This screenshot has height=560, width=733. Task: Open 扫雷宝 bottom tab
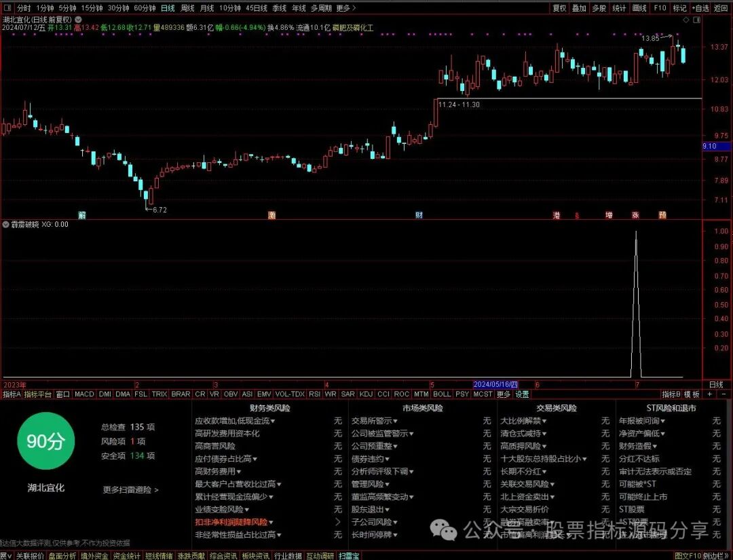tap(349, 556)
